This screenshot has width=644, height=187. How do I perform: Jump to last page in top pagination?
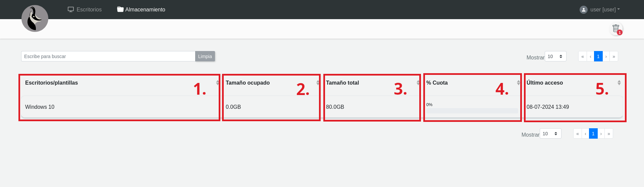click(613, 56)
